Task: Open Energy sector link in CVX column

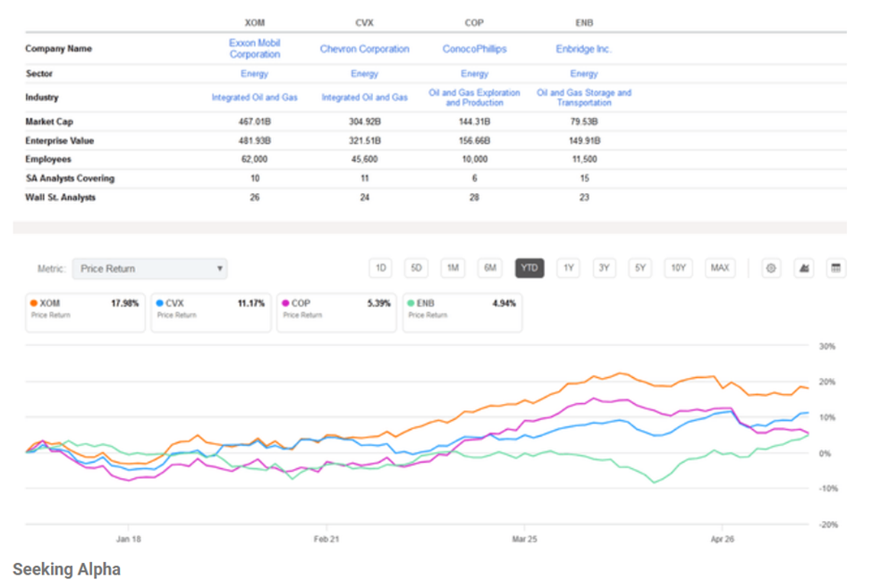Action: [364, 74]
